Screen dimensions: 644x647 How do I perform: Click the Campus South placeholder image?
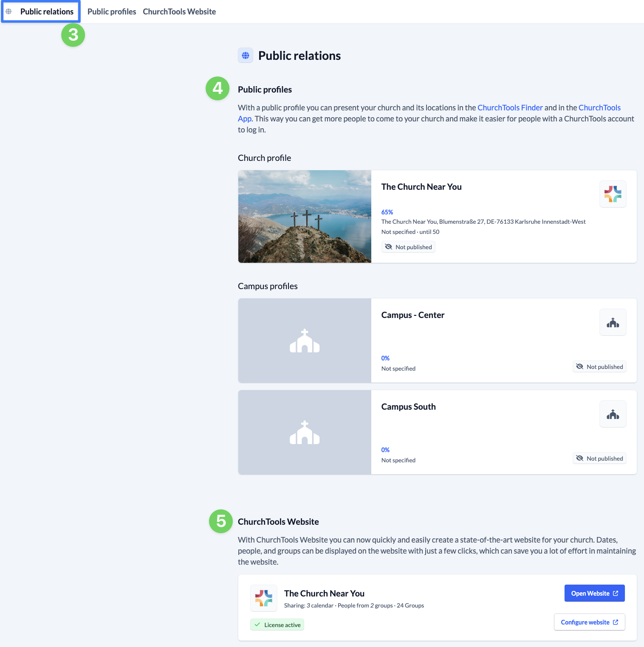pos(305,432)
